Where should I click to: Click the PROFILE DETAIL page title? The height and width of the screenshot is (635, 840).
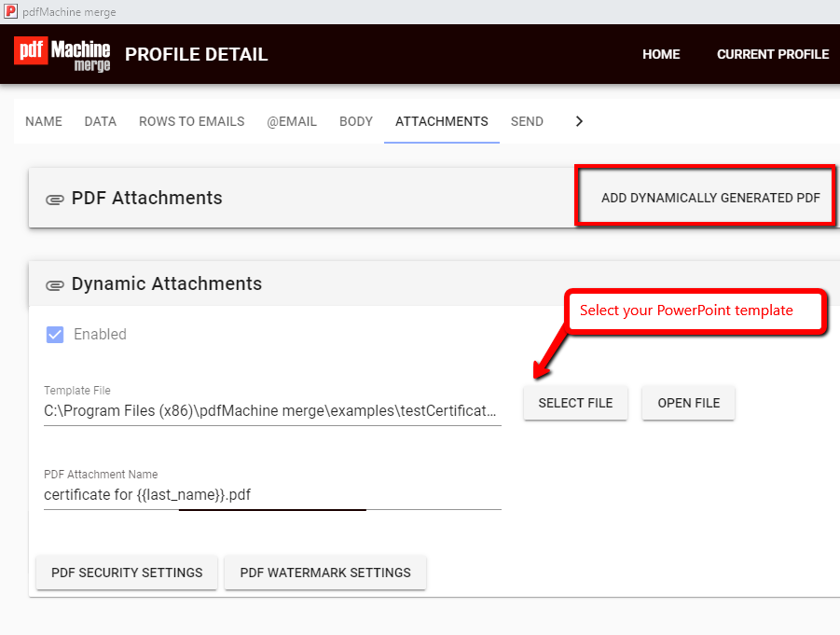tap(196, 54)
